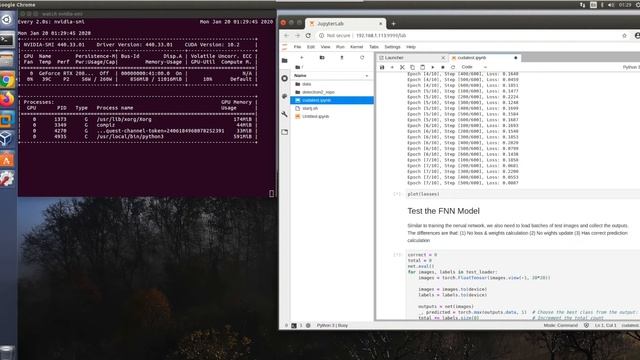Launch Firefox from the dock
The image size is (640, 360).
point(7,100)
